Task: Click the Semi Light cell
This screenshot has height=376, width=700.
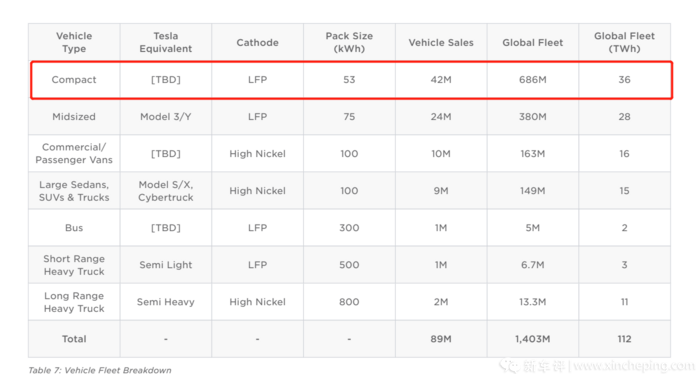Action: tap(166, 265)
